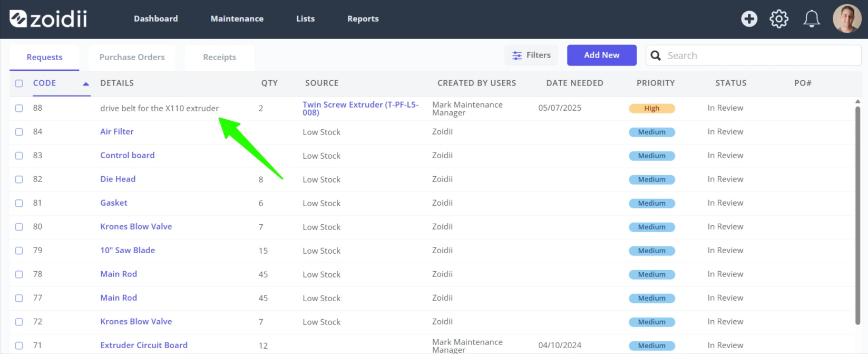Click Low Stock source in row 82
This screenshot has height=354, width=868.
pyautogui.click(x=321, y=179)
